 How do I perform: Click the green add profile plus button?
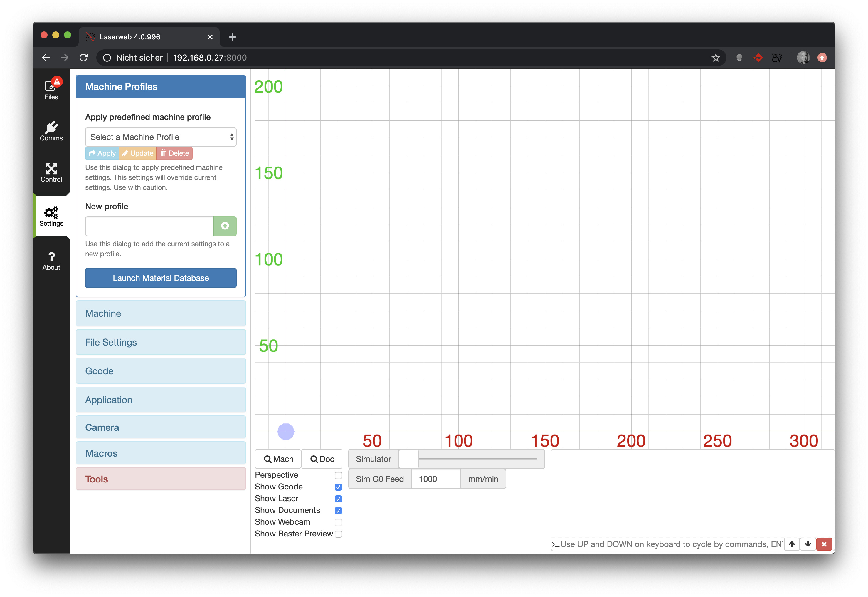(x=225, y=226)
